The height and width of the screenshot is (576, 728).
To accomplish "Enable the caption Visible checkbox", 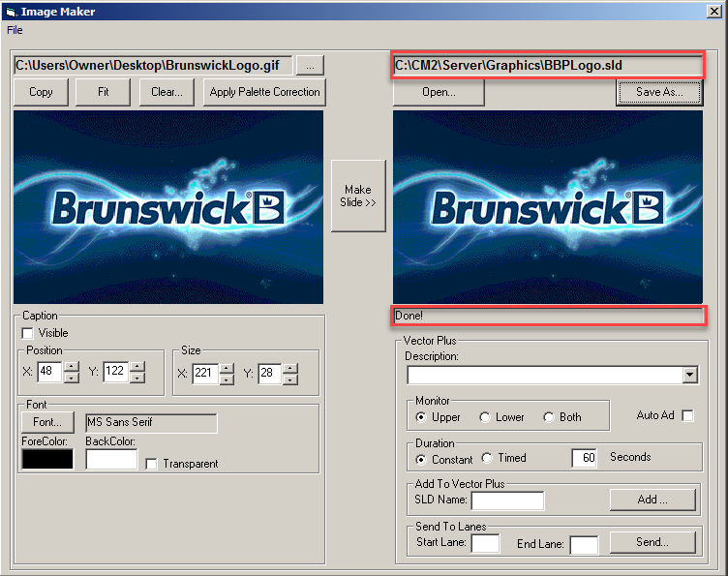I will 27,333.
